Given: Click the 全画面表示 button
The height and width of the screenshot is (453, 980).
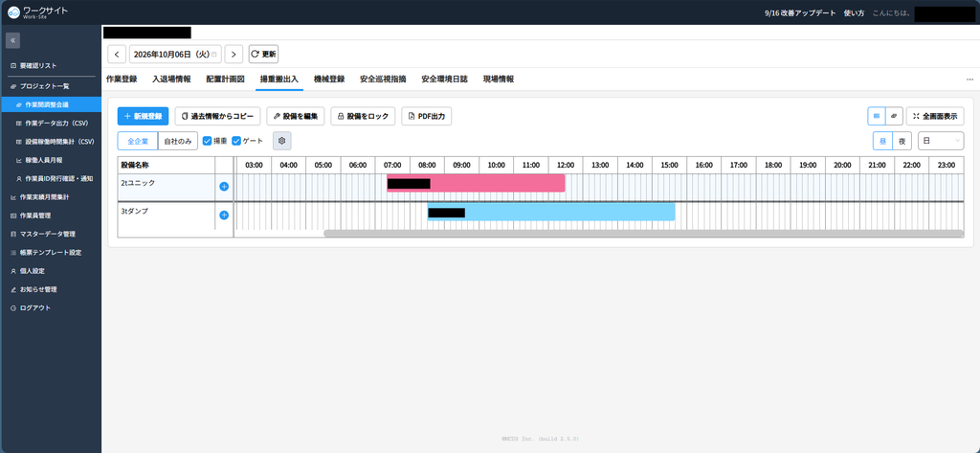Looking at the screenshot, I should point(935,116).
